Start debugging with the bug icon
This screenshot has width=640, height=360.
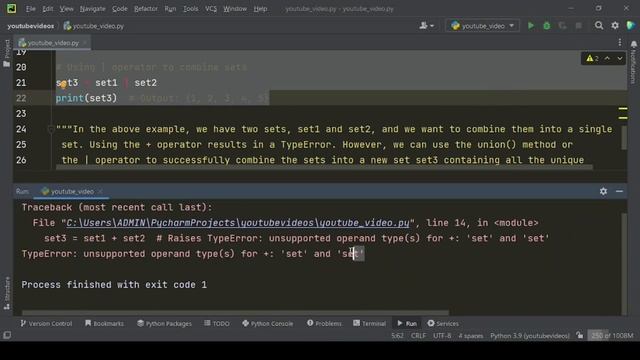[x=547, y=26]
